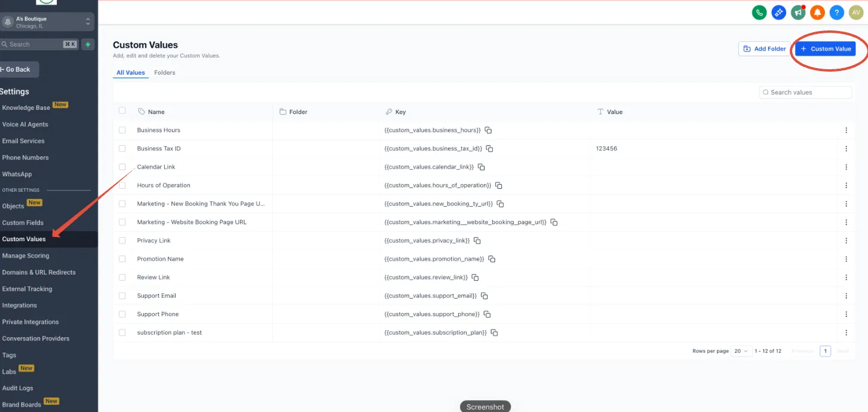Toggle the select-all header checkbox
Screen dimensions: 868x412
point(122,110)
